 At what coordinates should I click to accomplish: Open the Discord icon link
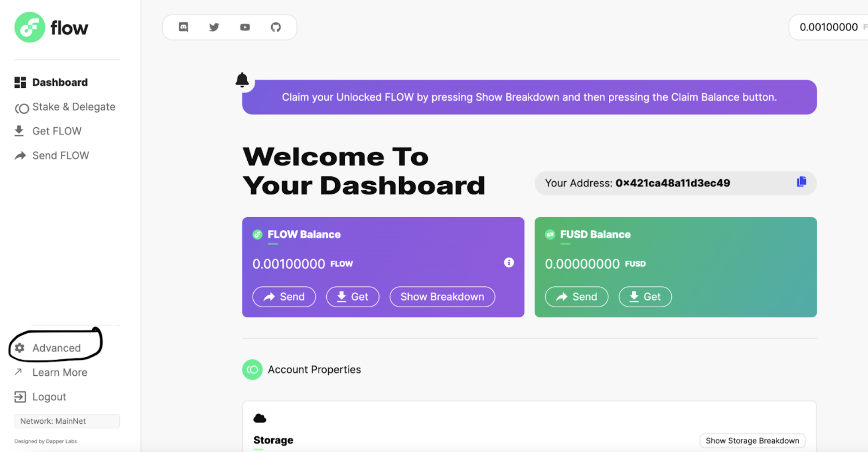tap(183, 27)
